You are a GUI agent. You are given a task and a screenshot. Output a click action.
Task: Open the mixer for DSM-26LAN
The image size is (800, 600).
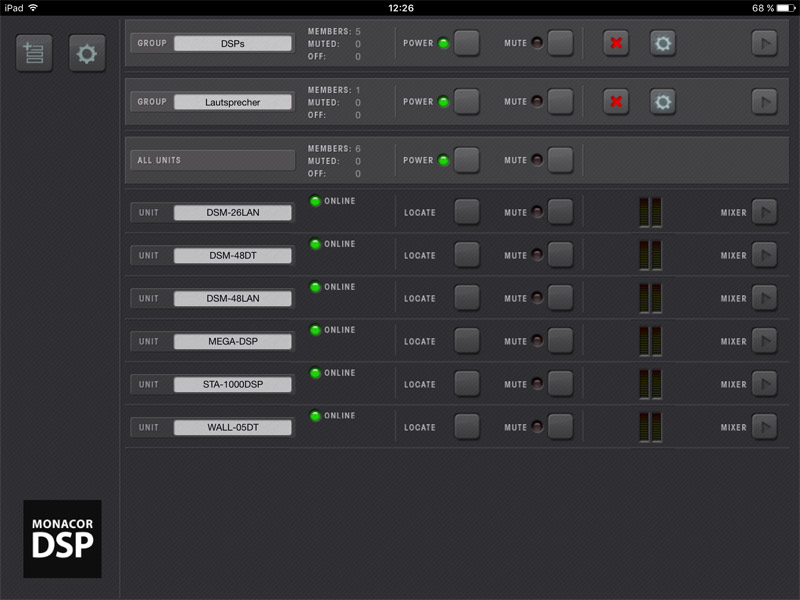764,212
